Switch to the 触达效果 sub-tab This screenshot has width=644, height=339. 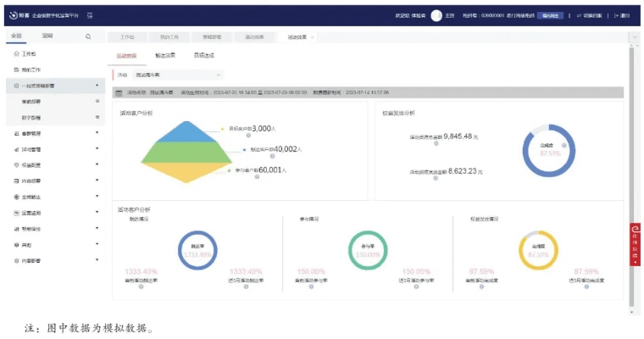(x=165, y=56)
